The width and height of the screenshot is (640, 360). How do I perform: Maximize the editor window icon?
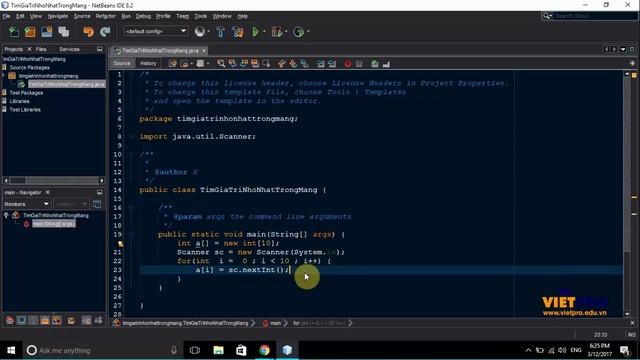click(x=632, y=49)
